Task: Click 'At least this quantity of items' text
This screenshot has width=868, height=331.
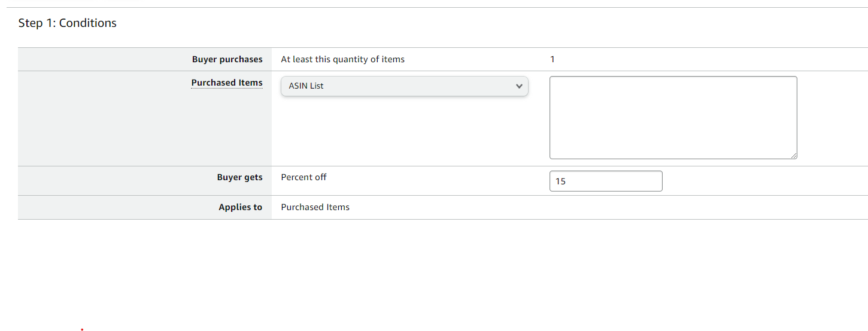Action: coord(342,59)
